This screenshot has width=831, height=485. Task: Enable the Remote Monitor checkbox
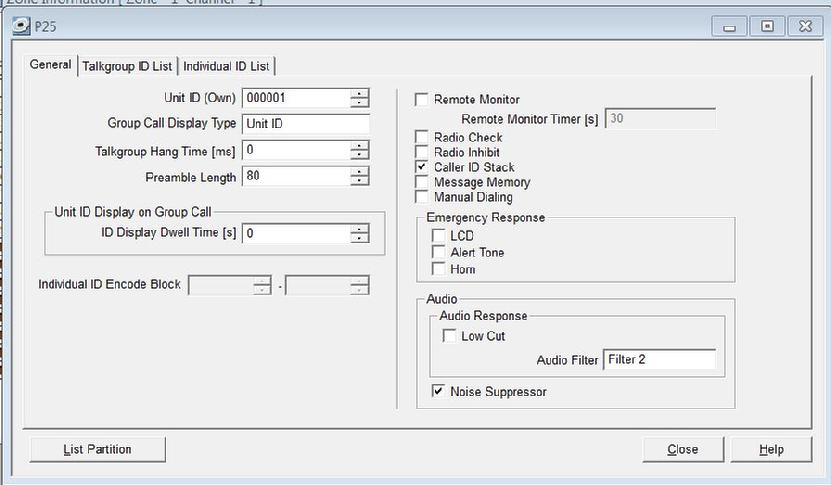(421, 100)
